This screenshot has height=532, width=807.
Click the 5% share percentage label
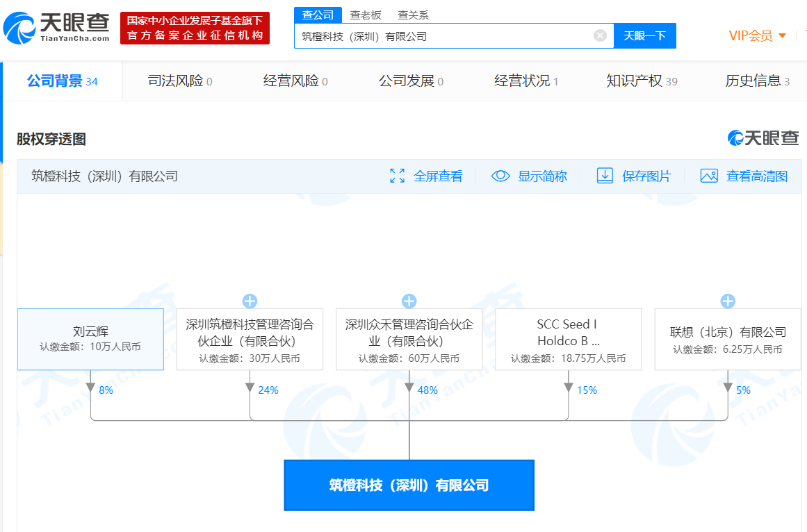click(743, 390)
